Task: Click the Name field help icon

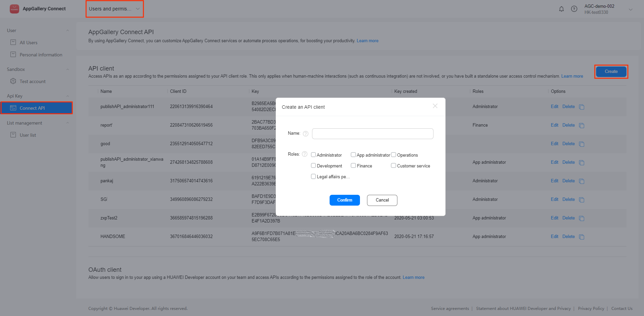Action: pos(306,134)
